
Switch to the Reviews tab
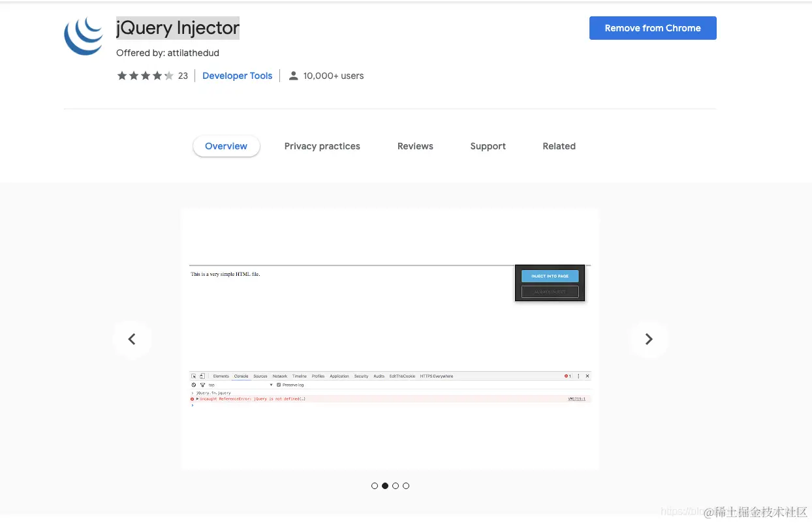(415, 146)
